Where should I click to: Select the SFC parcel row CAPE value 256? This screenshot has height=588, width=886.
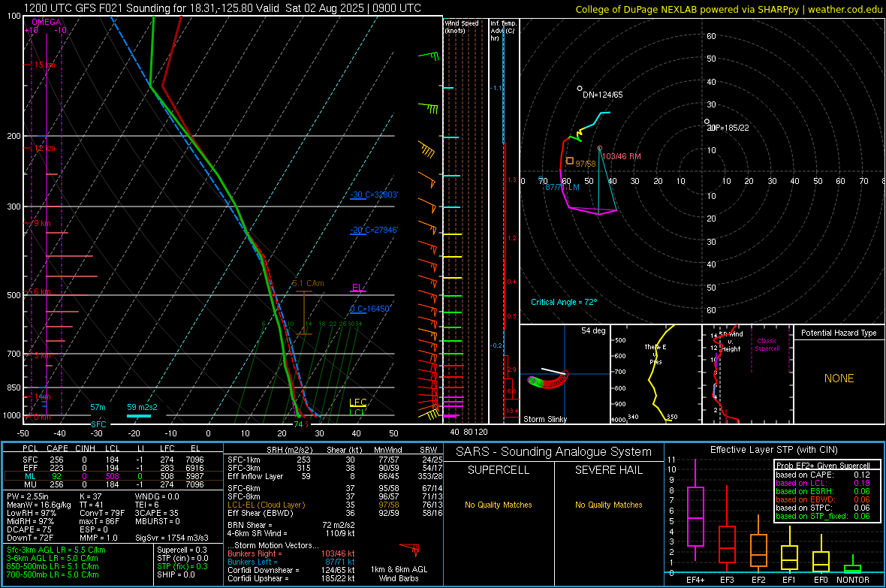(x=56, y=460)
